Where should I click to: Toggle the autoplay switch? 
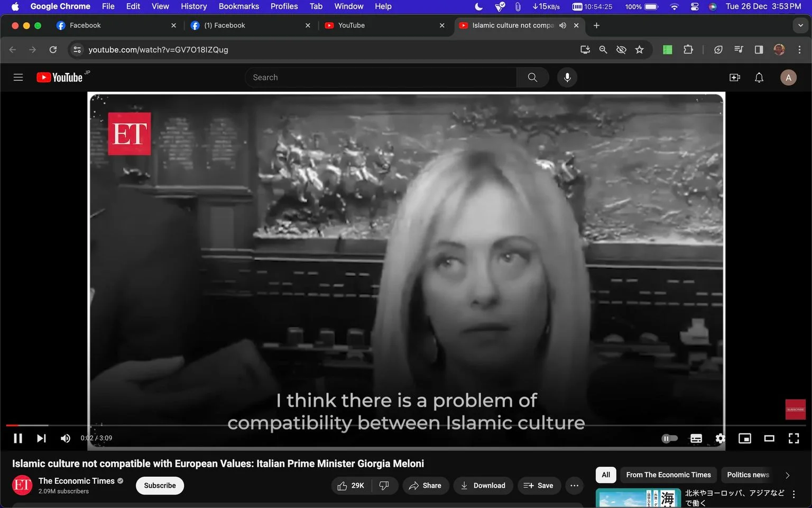(669, 438)
